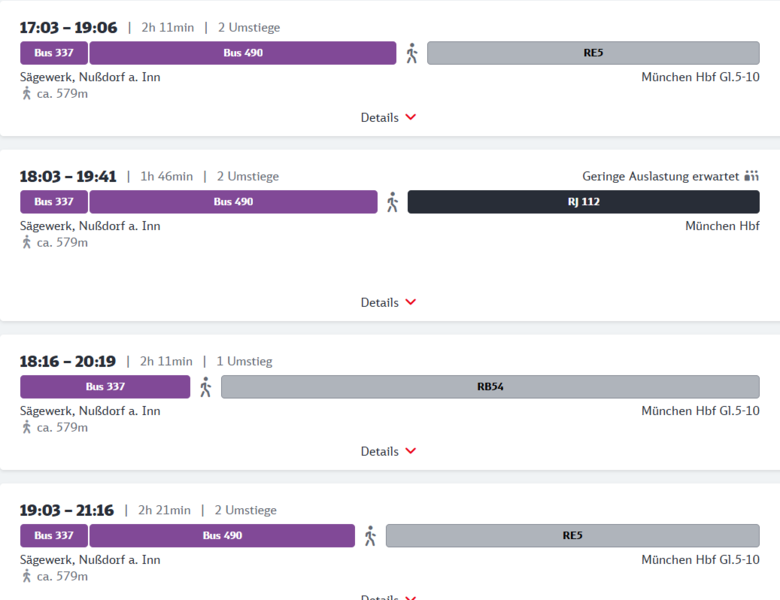Expand Details for the 18:03 – 19:41 connection
This screenshot has height=600, width=780.
point(388,302)
